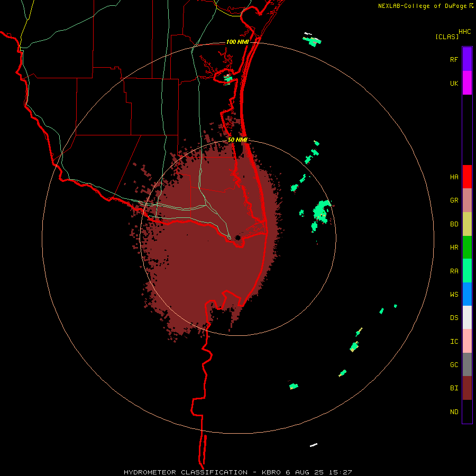Pick the RA light green legend swatch
This screenshot has height=476, width=476.
coord(467,271)
